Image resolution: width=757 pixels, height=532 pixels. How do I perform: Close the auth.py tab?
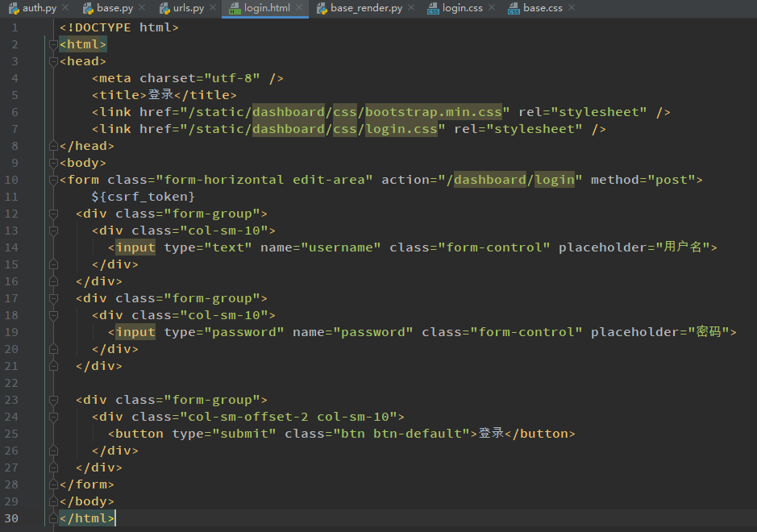[x=65, y=8]
